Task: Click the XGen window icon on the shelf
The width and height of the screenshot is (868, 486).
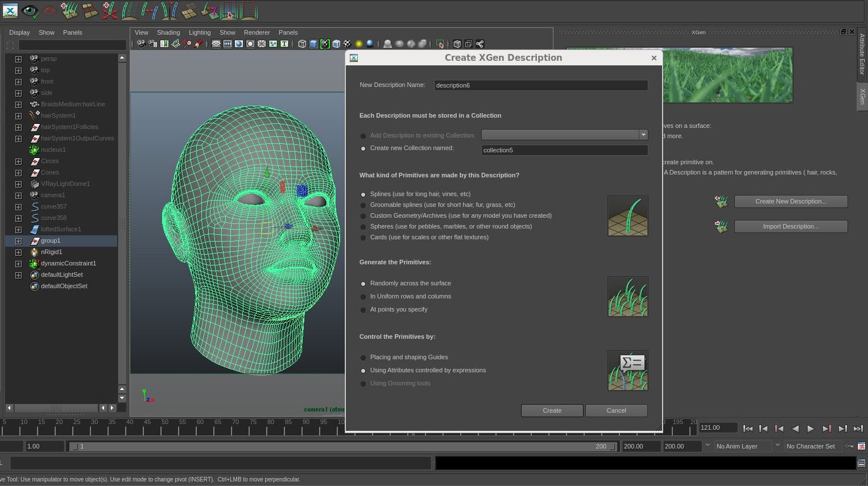Action: click(x=10, y=10)
